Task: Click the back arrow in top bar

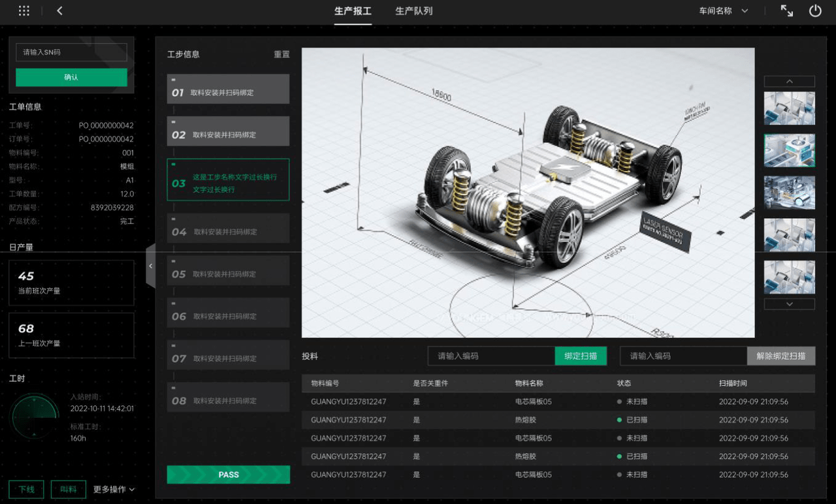Action: click(59, 11)
